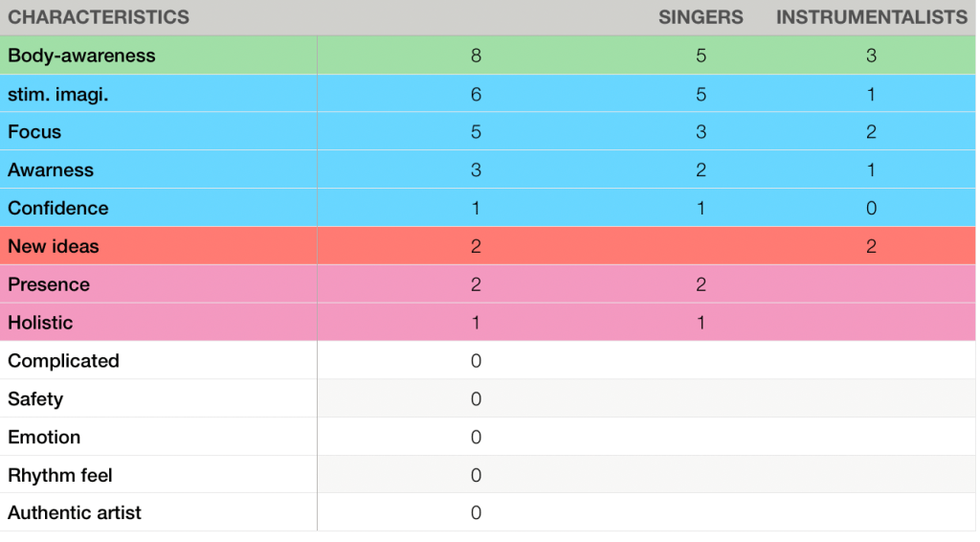The width and height of the screenshot is (980, 542).
Task: Select the Awarness row label
Action: 51,170
